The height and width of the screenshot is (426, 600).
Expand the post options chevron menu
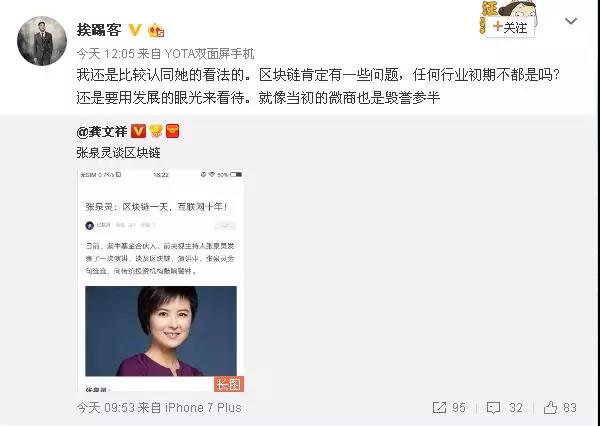click(571, 21)
